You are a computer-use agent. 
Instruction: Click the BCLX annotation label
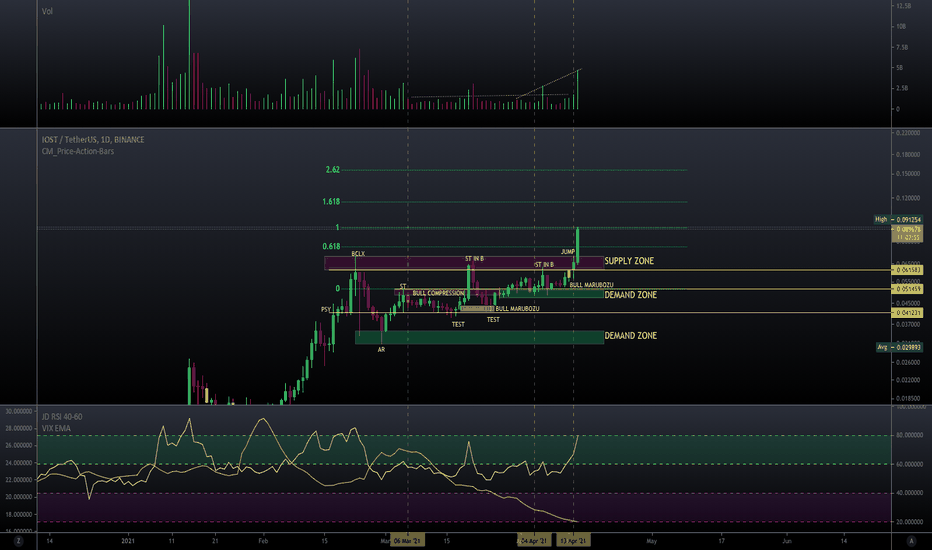(x=358, y=254)
